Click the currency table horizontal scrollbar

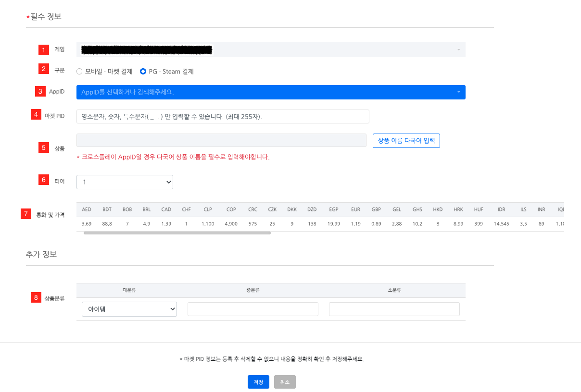pyautogui.click(x=177, y=233)
